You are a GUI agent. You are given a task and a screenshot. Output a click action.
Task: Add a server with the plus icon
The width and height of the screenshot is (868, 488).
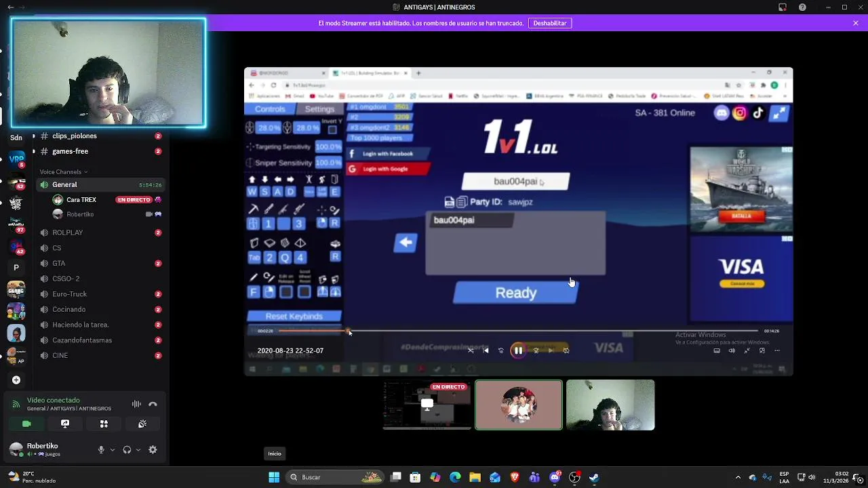point(16,380)
